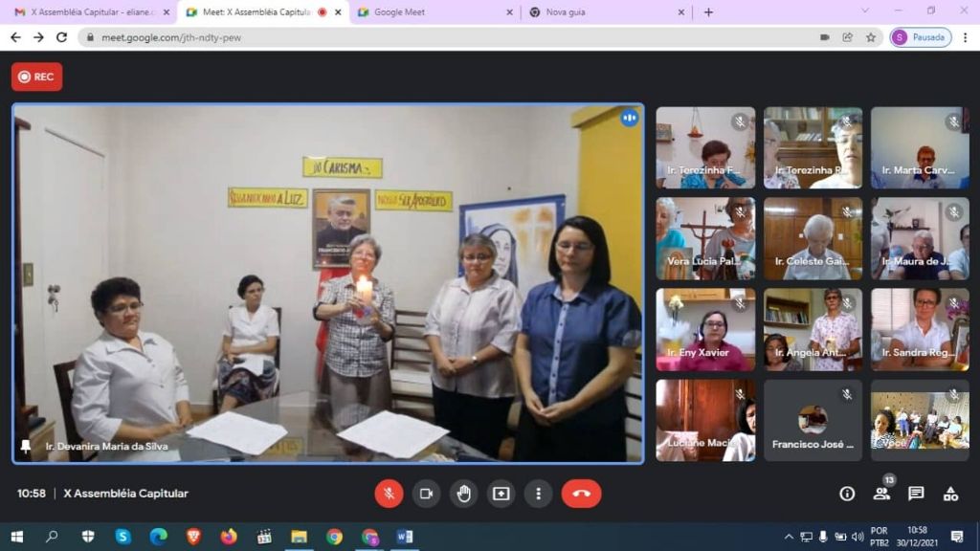Open meeting details info icon
980x551 pixels.
[847, 494]
